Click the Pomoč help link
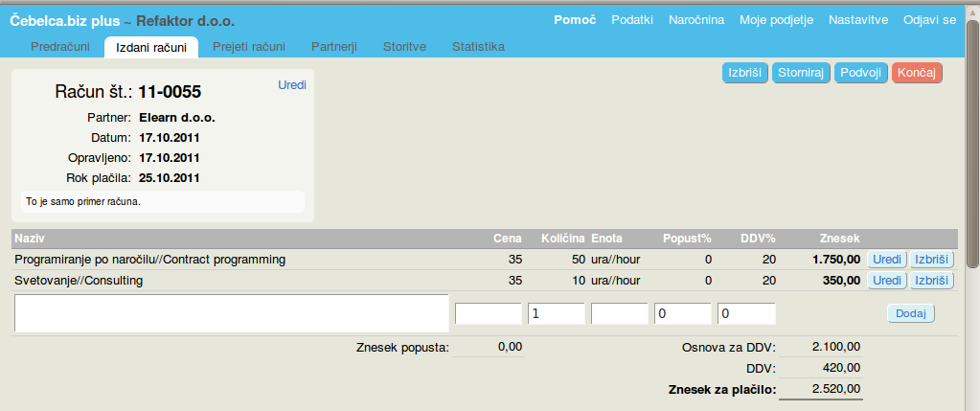This screenshot has height=411, width=980. [575, 19]
